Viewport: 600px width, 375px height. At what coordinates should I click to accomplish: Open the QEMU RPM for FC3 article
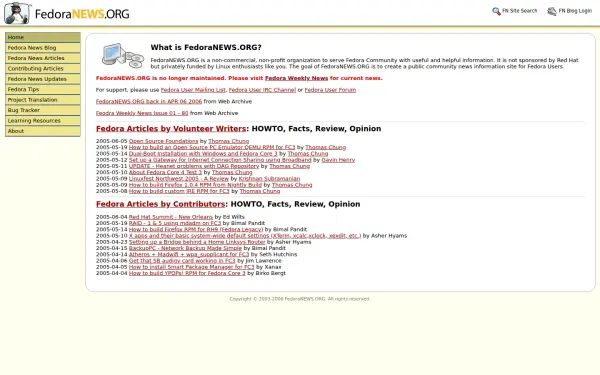click(212, 147)
